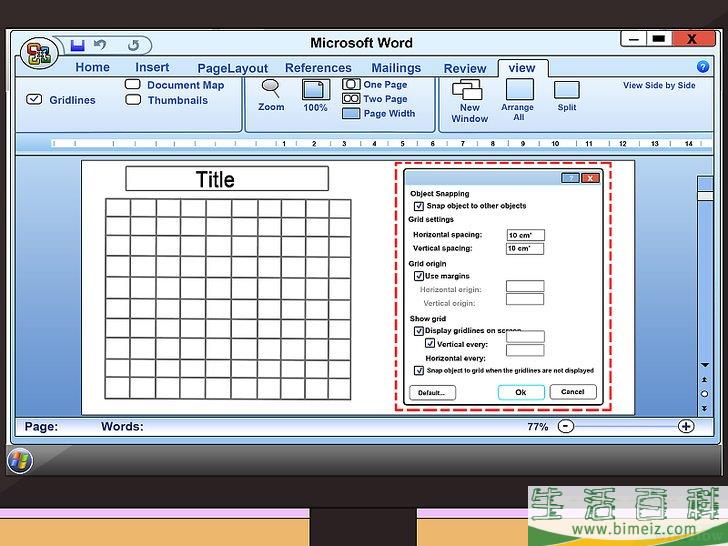Screen dimensions: 728x546
Task: Zoom out with the minus button
Action: 566,426
